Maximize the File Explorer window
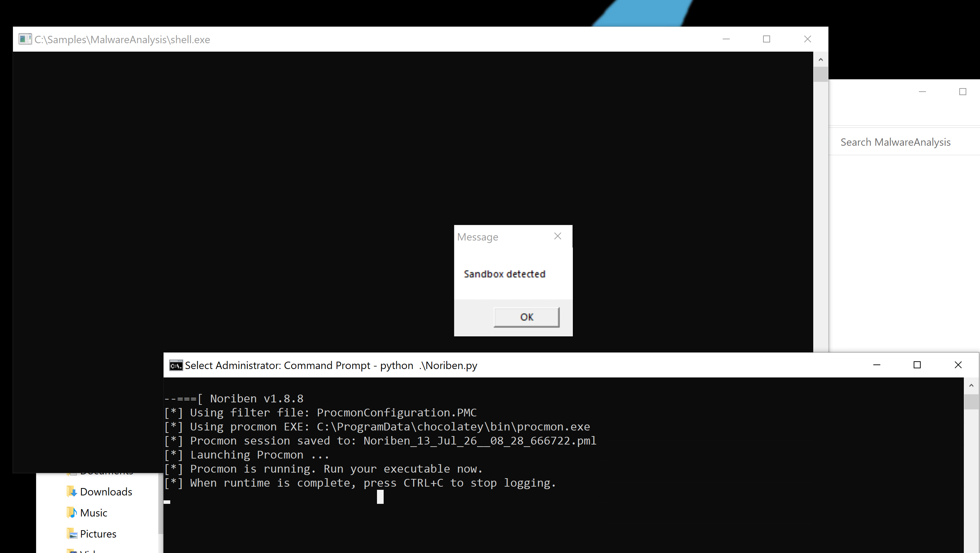This screenshot has width=980, height=553. coord(962,92)
